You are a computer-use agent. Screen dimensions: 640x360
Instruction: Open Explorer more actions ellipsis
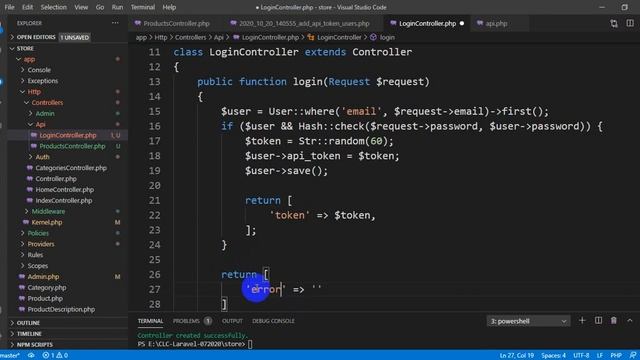(116, 23)
